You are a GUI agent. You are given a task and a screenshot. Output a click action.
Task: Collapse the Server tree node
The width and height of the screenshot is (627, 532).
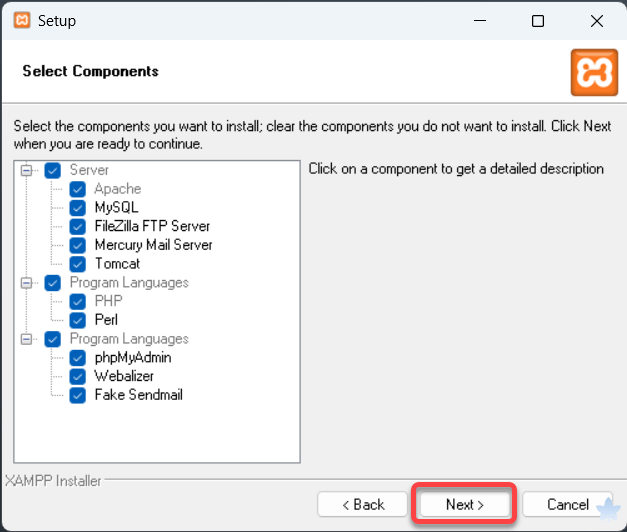tap(26, 170)
